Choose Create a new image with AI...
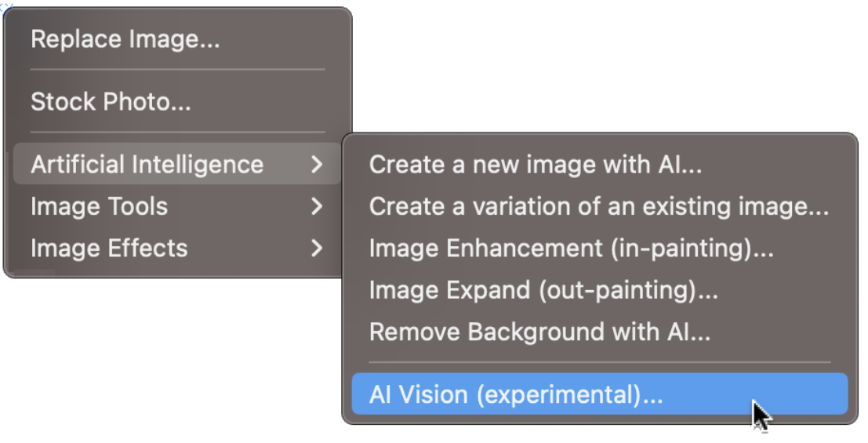 536,165
